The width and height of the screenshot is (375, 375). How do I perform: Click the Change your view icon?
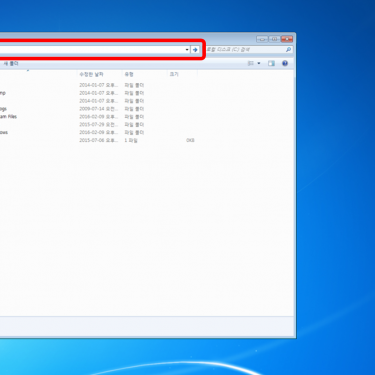pyautogui.click(x=251, y=63)
